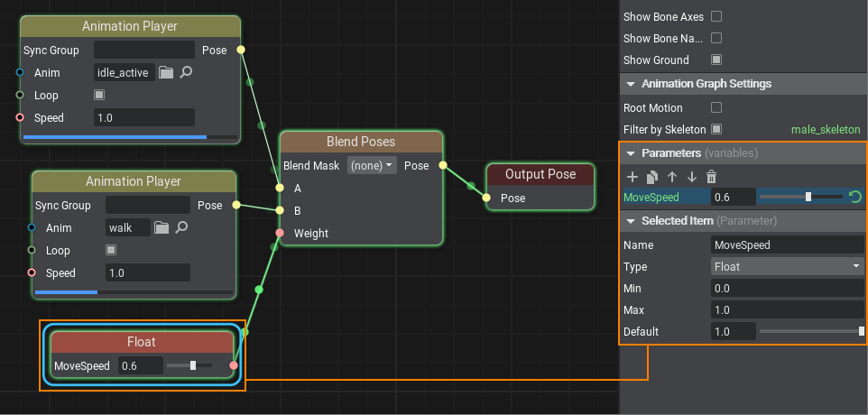
Task: Click the Loop input pin of the idle_active player
Action: pos(20,95)
